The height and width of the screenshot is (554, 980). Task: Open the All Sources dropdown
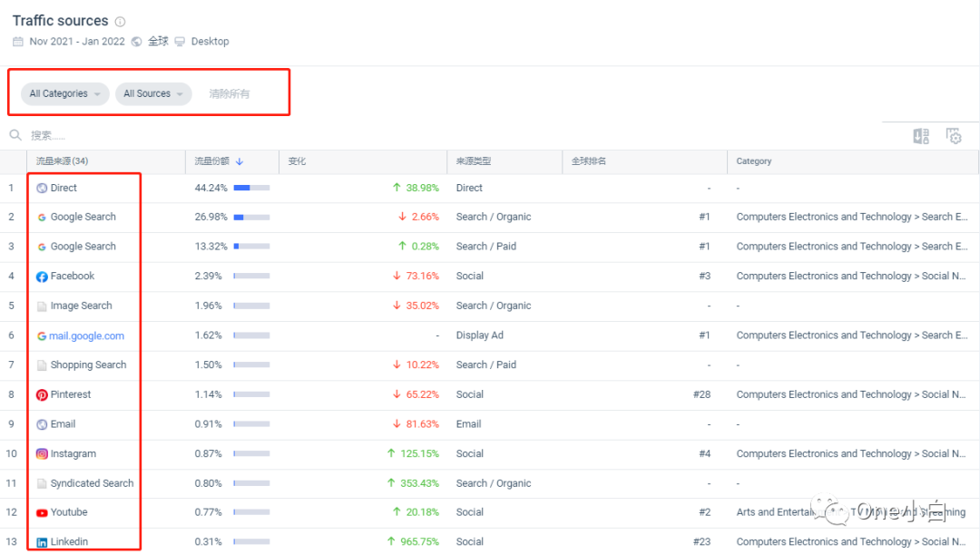coord(152,93)
